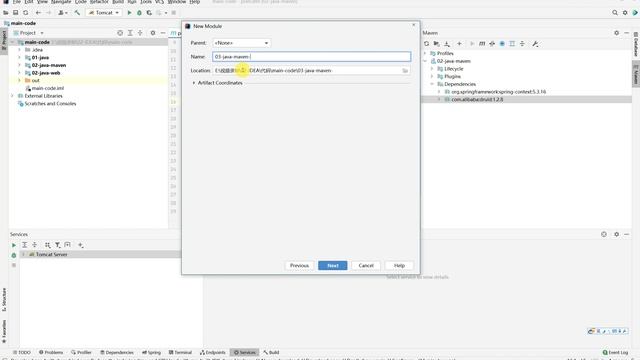Expand Plugins node in Maven panel

point(432,76)
